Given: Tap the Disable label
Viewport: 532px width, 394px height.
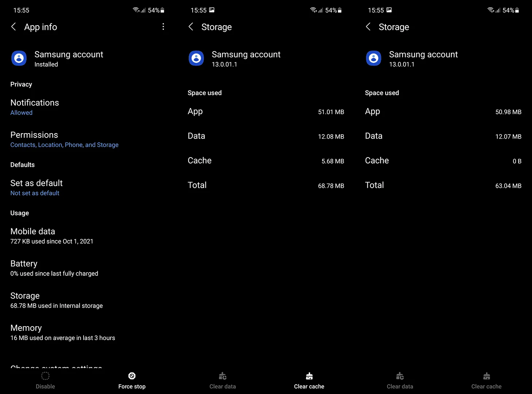Looking at the screenshot, I should tap(45, 386).
